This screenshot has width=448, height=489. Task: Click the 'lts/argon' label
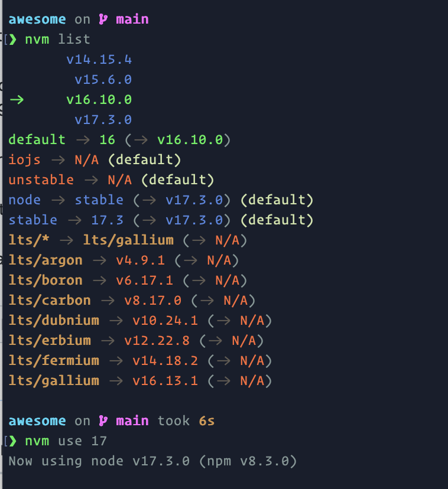click(x=46, y=260)
